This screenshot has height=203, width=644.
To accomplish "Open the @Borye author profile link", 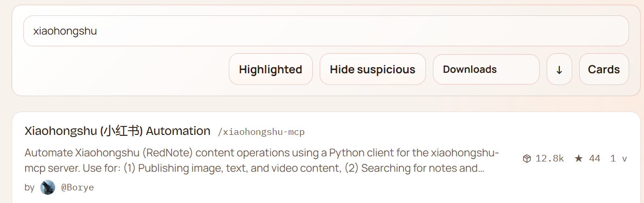I will pos(77,188).
